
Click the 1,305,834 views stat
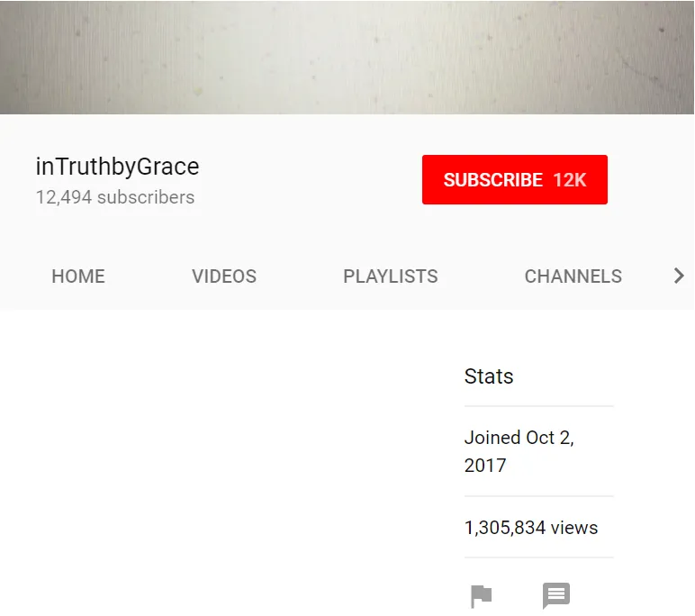click(531, 528)
